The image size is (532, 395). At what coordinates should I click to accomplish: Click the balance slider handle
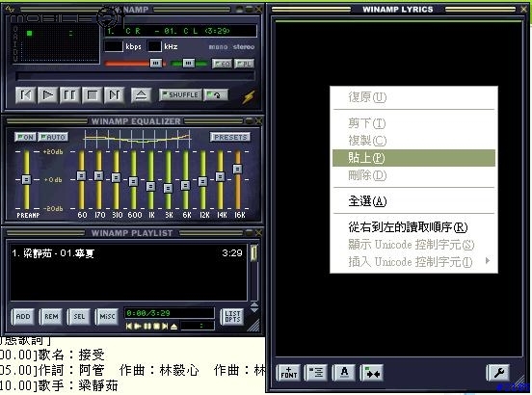pos(189,63)
